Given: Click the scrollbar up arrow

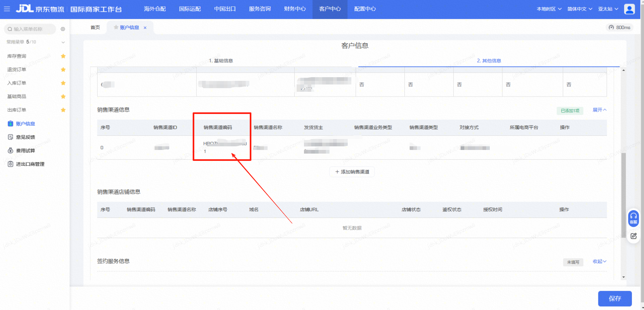Looking at the screenshot, I should coord(623,70).
